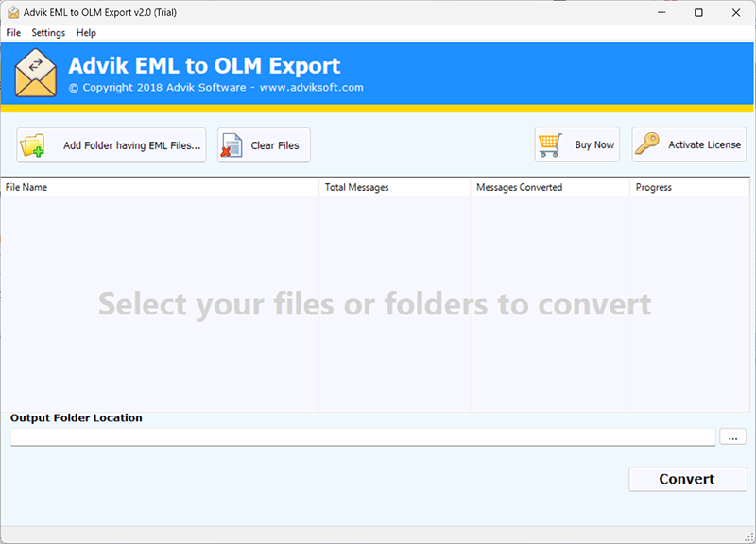Click the Advik EML to OLM Export heading
The height and width of the screenshot is (544, 756).
(x=204, y=66)
